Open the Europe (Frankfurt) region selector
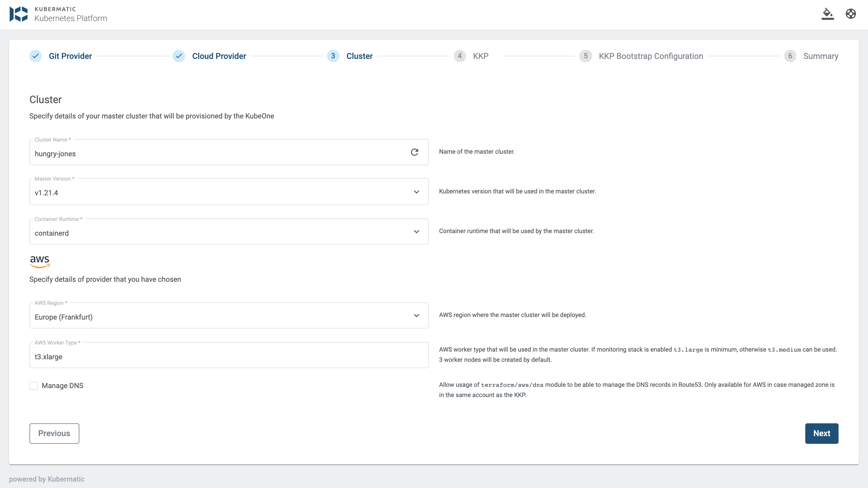Screen dimensions: 868x488 229,315
